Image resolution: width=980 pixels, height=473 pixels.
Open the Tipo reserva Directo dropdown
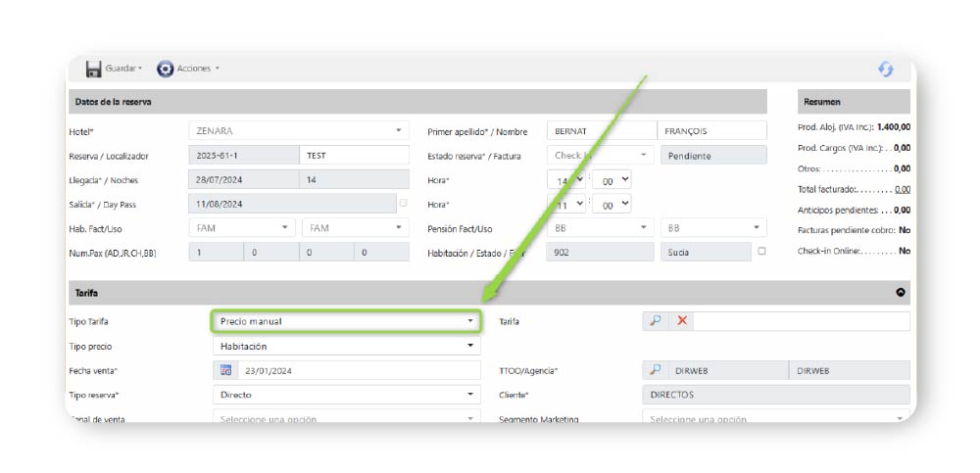click(346, 395)
